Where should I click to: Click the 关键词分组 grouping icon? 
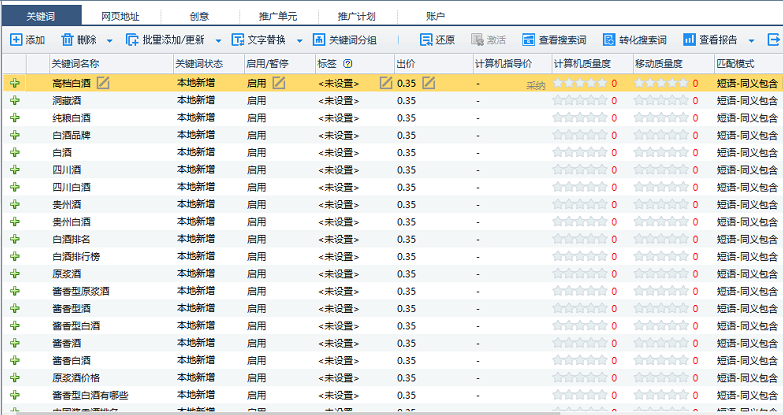(319, 40)
